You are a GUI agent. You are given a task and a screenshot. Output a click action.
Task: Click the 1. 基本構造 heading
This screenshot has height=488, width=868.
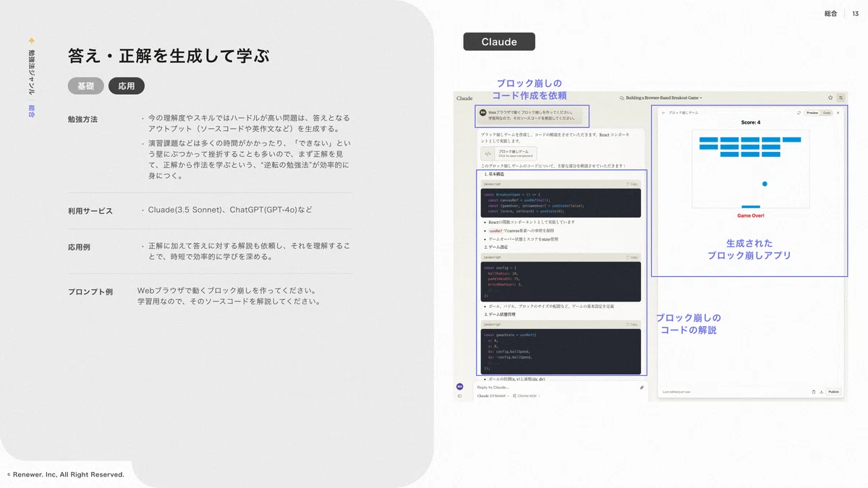[494, 174]
